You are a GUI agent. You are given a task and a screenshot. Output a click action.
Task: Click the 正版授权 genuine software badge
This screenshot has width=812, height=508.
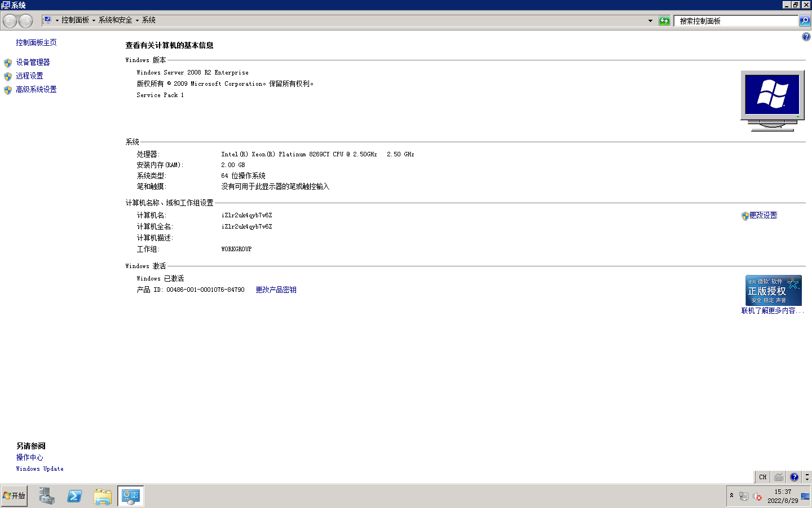click(773, 290)
